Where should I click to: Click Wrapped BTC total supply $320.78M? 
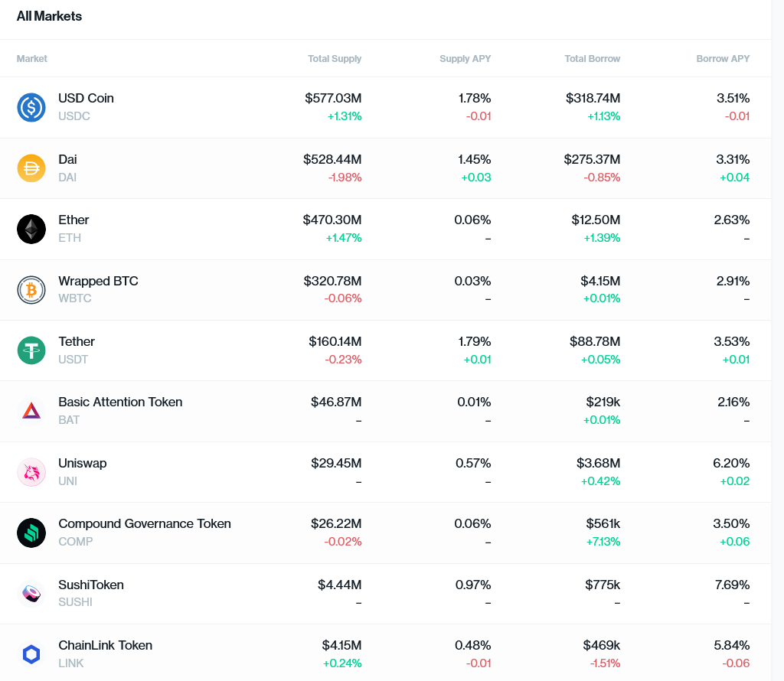[x=332, y=281]
